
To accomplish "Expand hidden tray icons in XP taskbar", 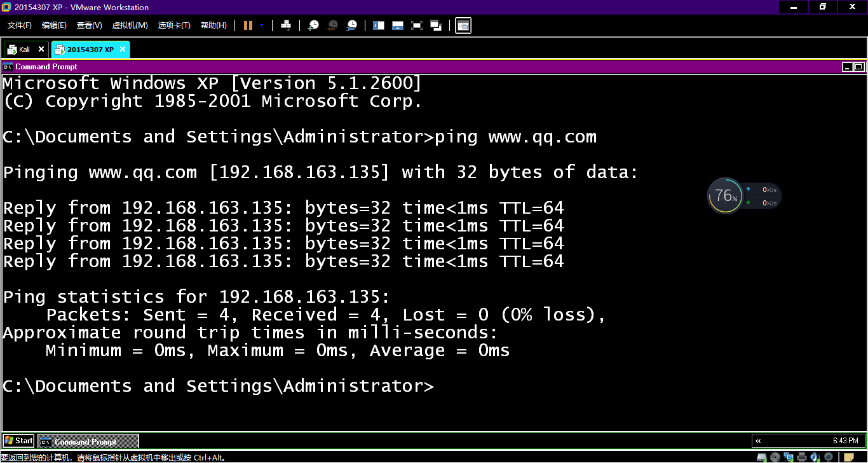I will [758, 441].
